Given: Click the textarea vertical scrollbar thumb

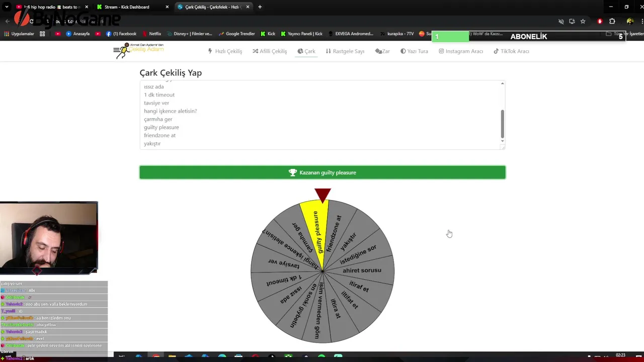Looking at the screenshot, I should click(502, 124).
